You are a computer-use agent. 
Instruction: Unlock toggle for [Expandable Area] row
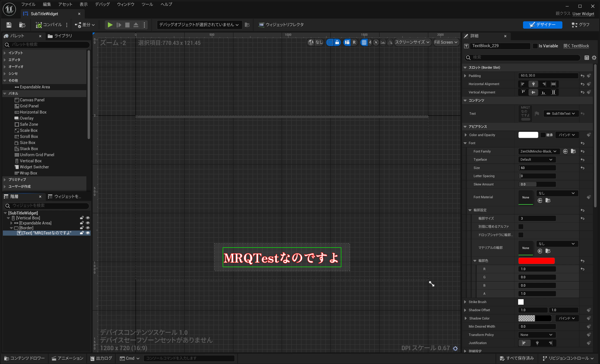(x=82, y=223)
